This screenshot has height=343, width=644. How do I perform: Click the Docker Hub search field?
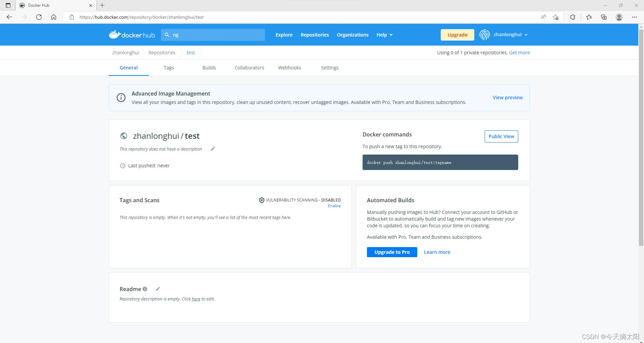coord(213,35)
